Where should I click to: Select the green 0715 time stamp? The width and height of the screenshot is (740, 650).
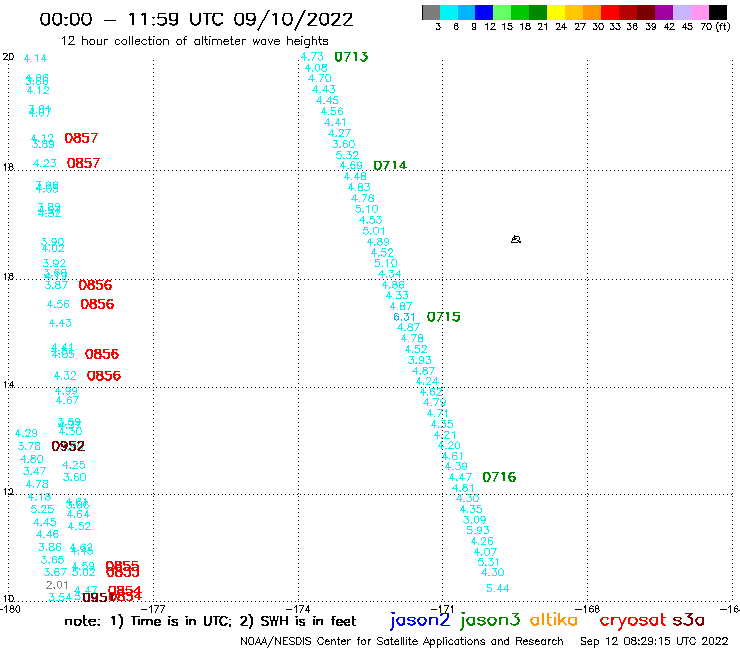click(444, 317)
